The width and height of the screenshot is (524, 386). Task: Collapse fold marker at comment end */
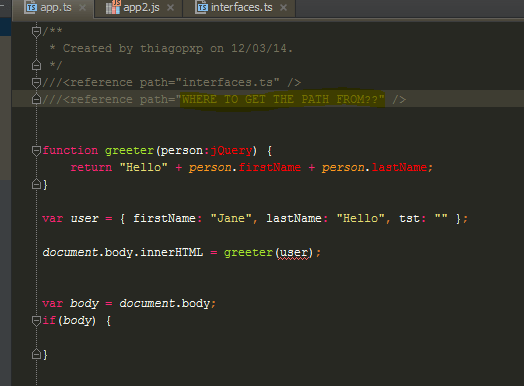[x=36, y=65]
